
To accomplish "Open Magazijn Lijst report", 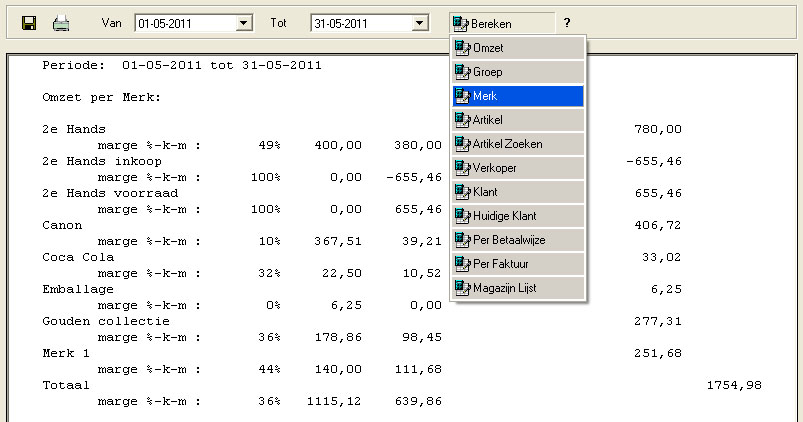I will point(517,287).
